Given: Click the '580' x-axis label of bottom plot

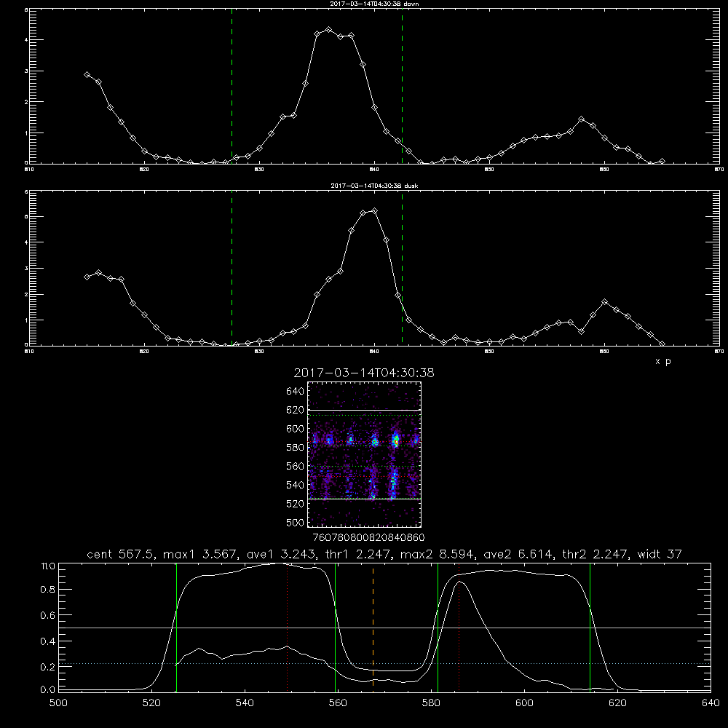Looking at the screenshot, I should pyautogui.click(x=431, y=703).
